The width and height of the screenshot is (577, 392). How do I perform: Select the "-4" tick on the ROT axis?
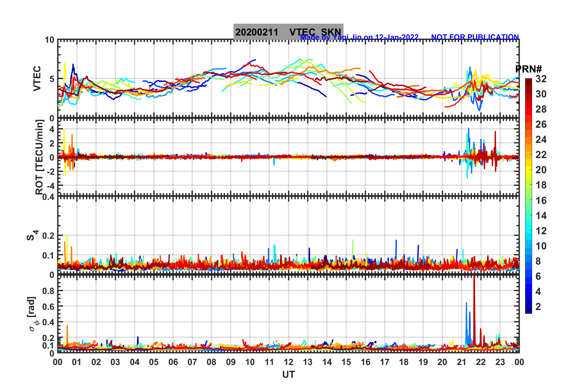pyautogui.click(x=50, y=185)
